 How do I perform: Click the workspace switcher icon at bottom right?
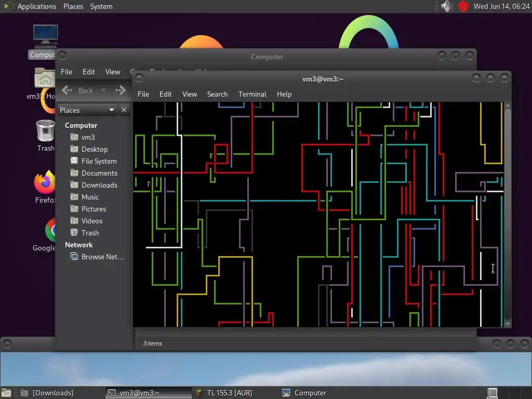492,393
